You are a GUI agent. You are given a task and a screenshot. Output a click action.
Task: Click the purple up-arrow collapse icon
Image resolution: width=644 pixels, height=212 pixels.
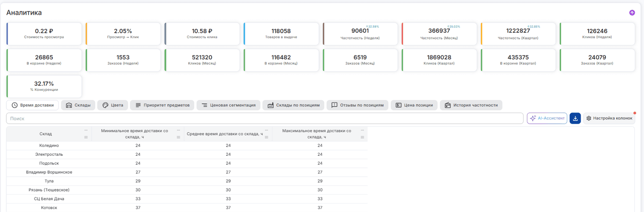click(x=632, y=13)
